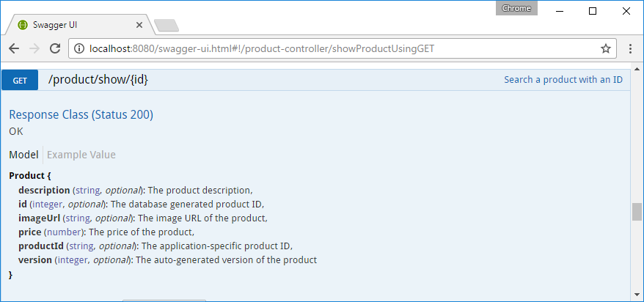Click the browser Forward arrow

[34, 48]
